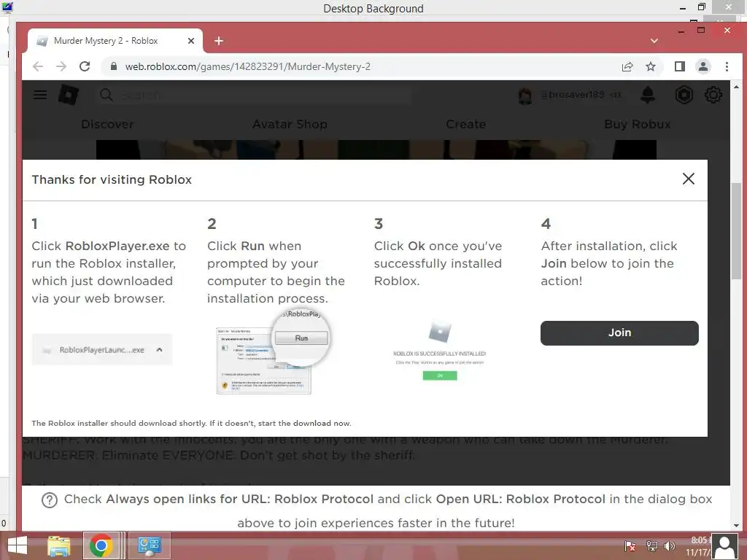Open Chrome profile menu
747x560 pixels.
[x=703, y=66]
